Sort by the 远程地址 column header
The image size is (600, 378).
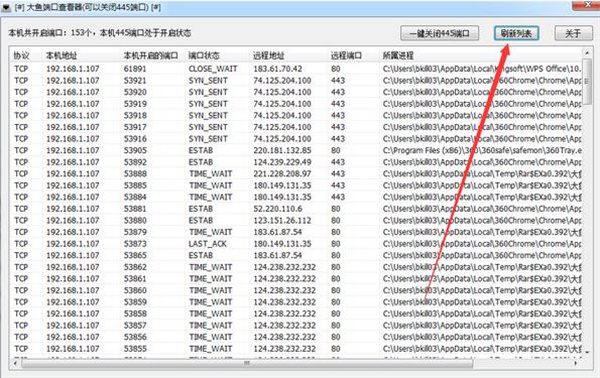268,55
